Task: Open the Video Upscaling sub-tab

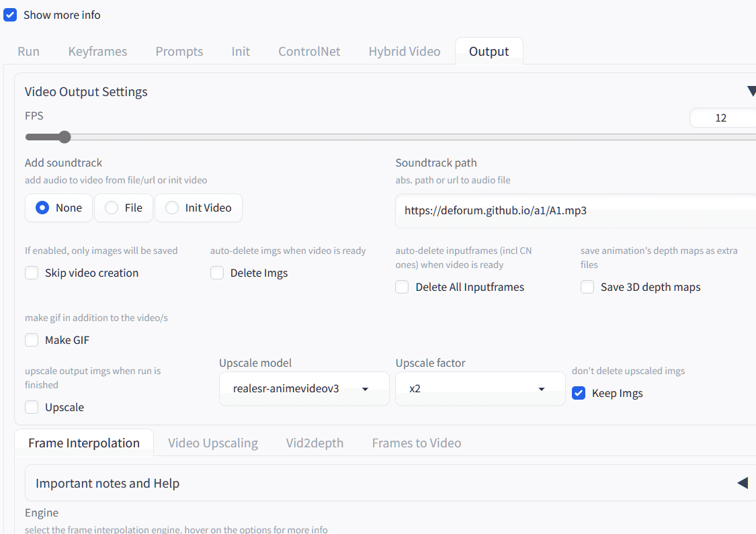Action: click(x=213, y=443)
